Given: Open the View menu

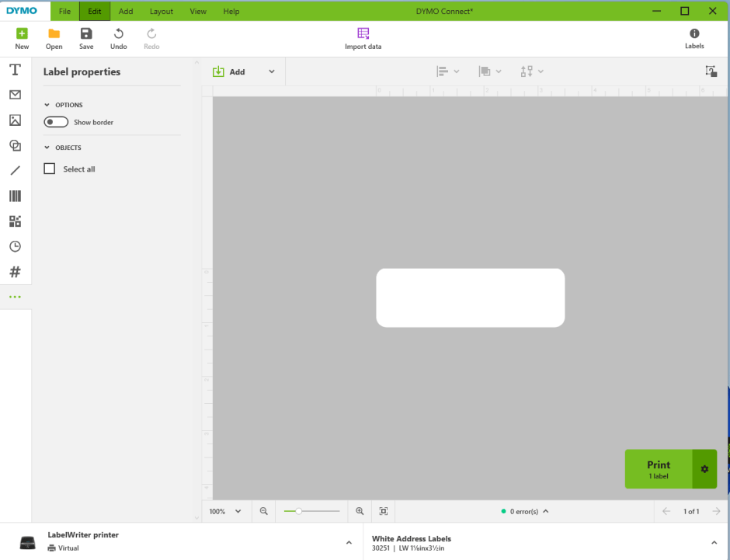Looking at the screenshot, I should coord(198,11).
